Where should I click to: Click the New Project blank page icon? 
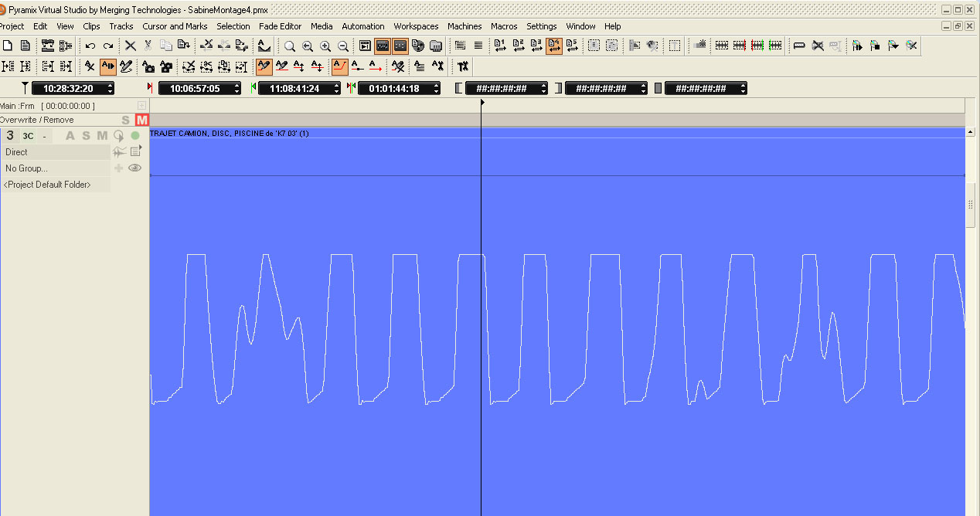click(8, 46)
